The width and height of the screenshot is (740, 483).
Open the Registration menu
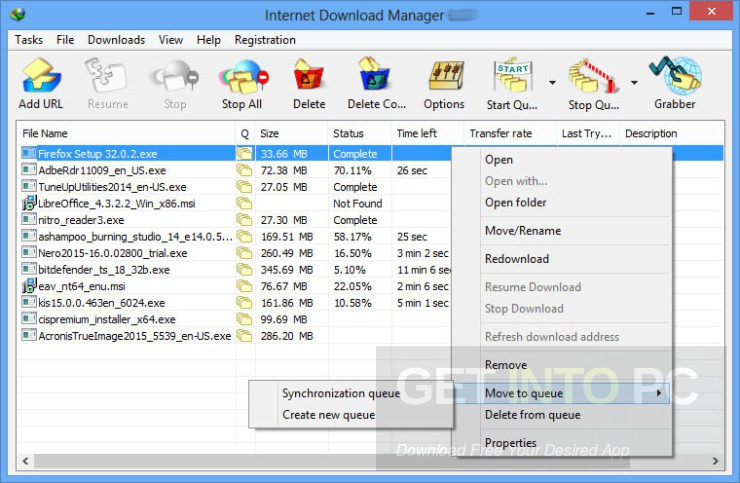tap(265, 40)
